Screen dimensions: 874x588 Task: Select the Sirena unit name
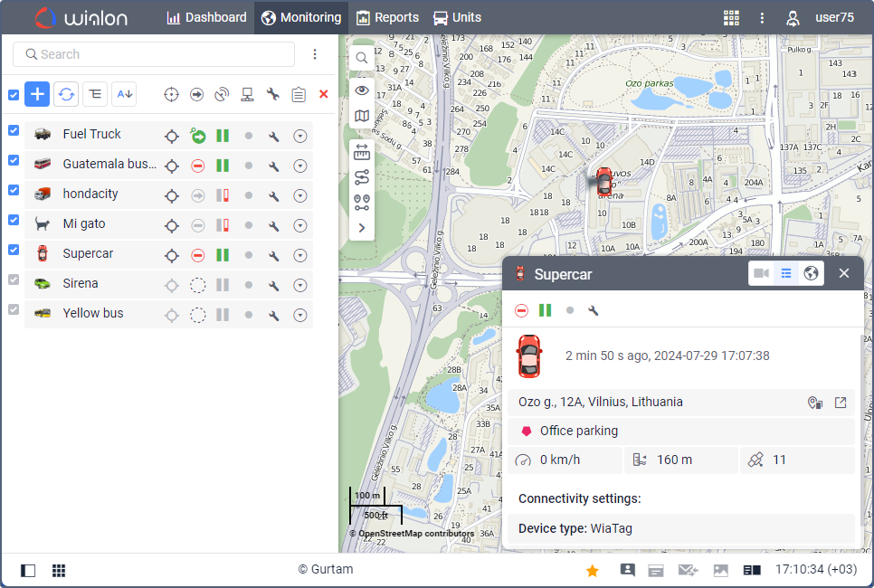pos(81,283)
